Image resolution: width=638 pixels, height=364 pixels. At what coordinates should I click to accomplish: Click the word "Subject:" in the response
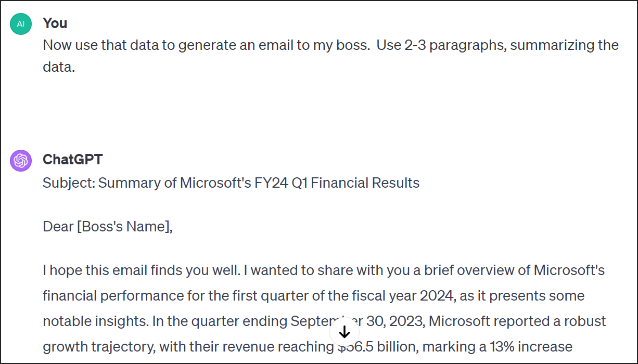[69, 183]
